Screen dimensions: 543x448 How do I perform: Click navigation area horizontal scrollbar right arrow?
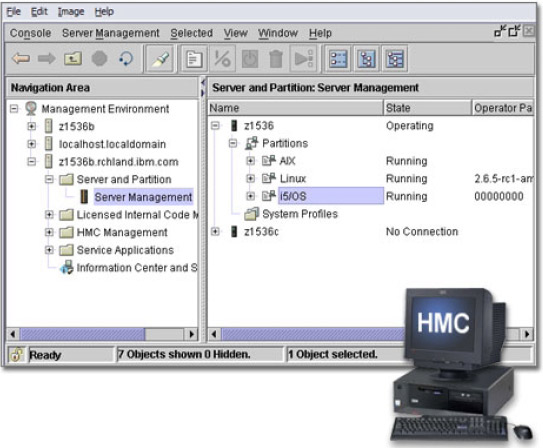[191, 334]
